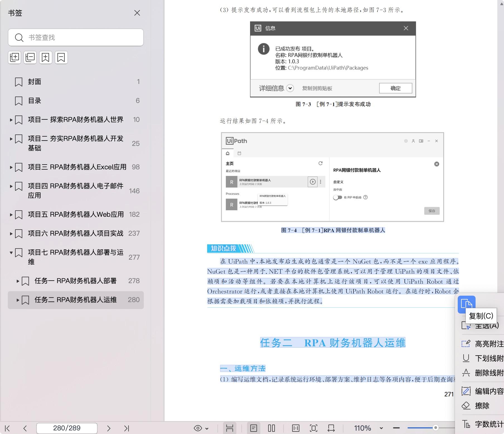504x434 pixels.
Task: Click the 确定 button in the 信息 dialog
Action: point(396,88)
